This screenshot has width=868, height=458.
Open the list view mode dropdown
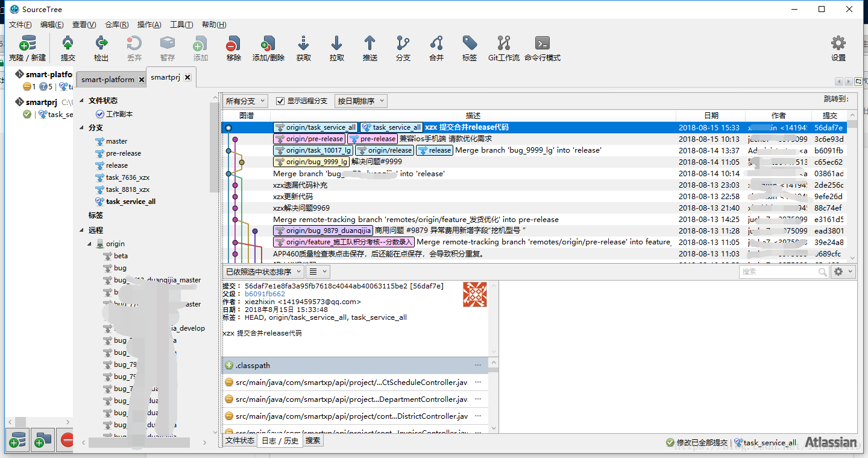317,272
